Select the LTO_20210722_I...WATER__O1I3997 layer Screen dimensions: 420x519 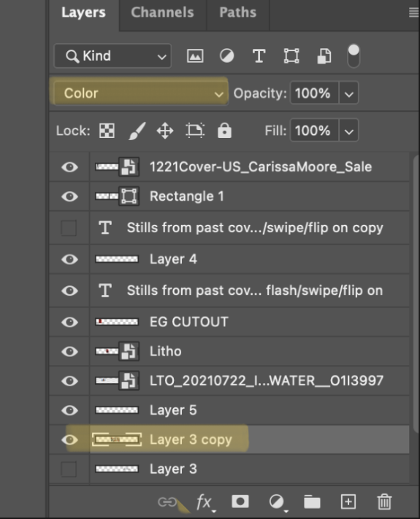(x=267, y=380)
